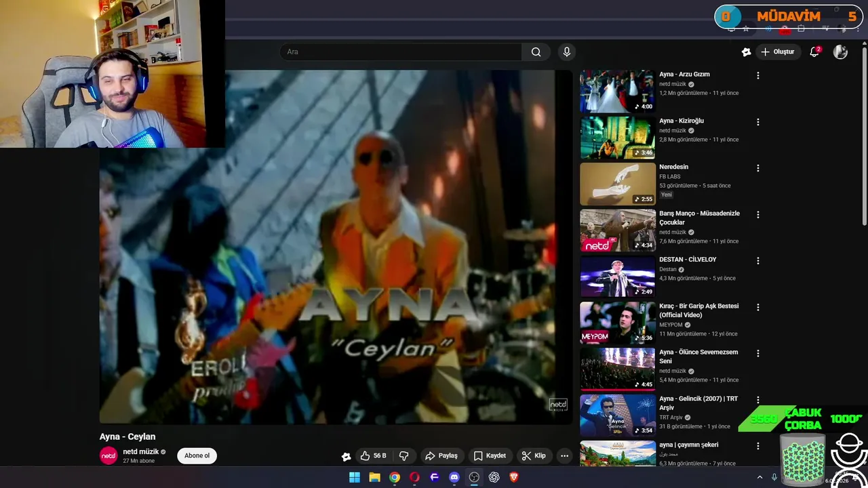Expand hidden system tray icons
Screen dimensions: 868x488
759,477
